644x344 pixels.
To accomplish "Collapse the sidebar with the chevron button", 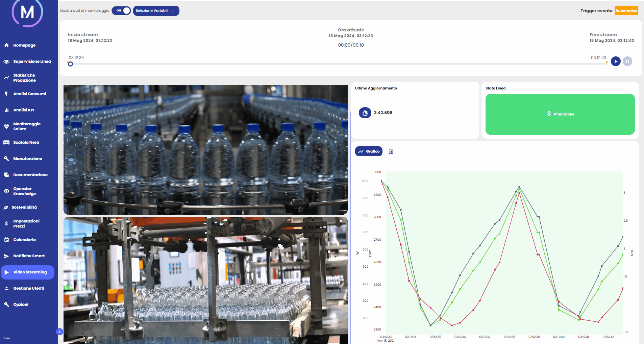I will point(60,332).
